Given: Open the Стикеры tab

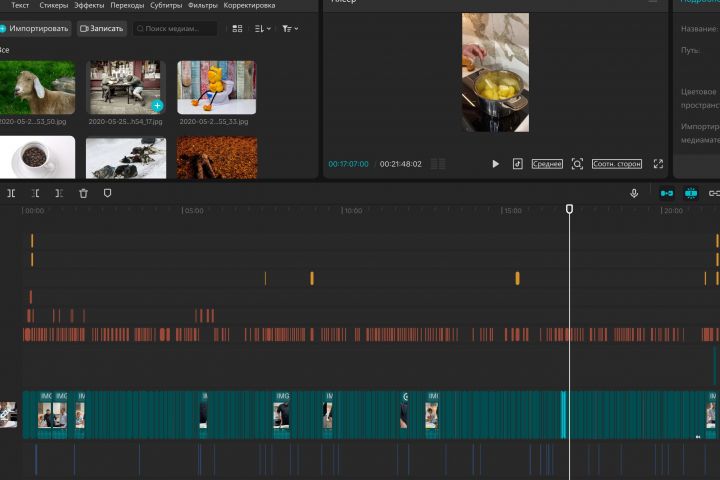Looking at the screenshot, I should click(x=54, y=6).
